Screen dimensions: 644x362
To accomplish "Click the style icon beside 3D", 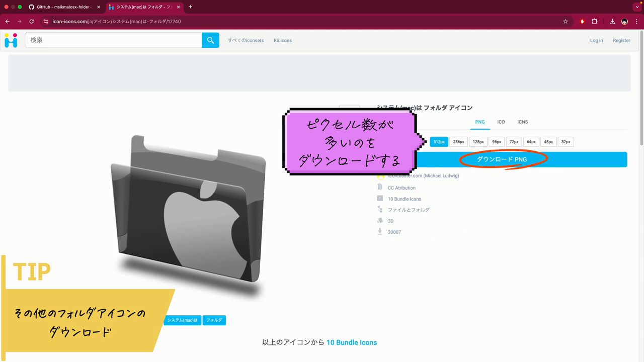I will coord(380,221).
